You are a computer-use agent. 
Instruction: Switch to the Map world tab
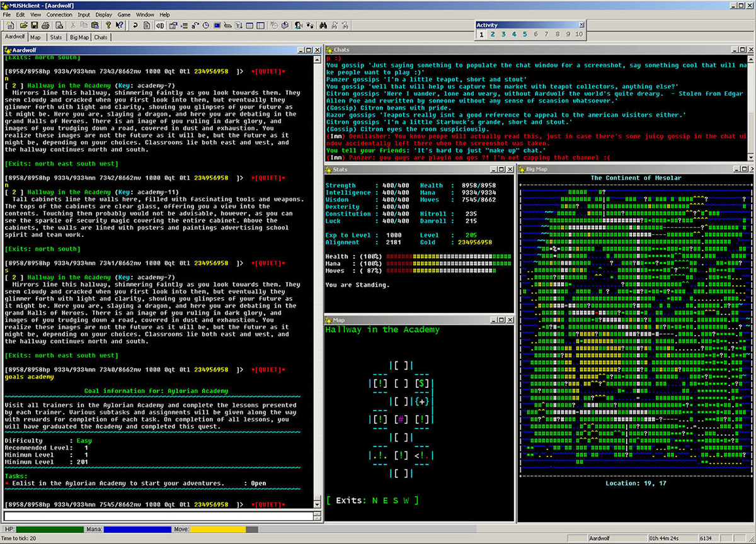pyautogui.click(x=35, y=37)
